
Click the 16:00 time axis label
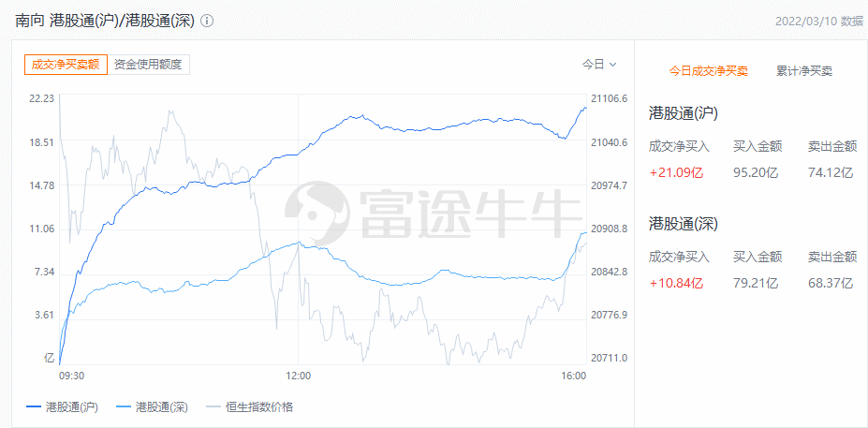click(573, 376)
